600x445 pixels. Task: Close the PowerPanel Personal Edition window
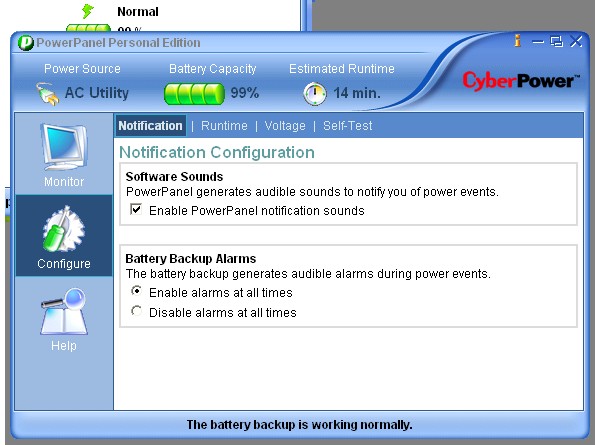(576, 41)
